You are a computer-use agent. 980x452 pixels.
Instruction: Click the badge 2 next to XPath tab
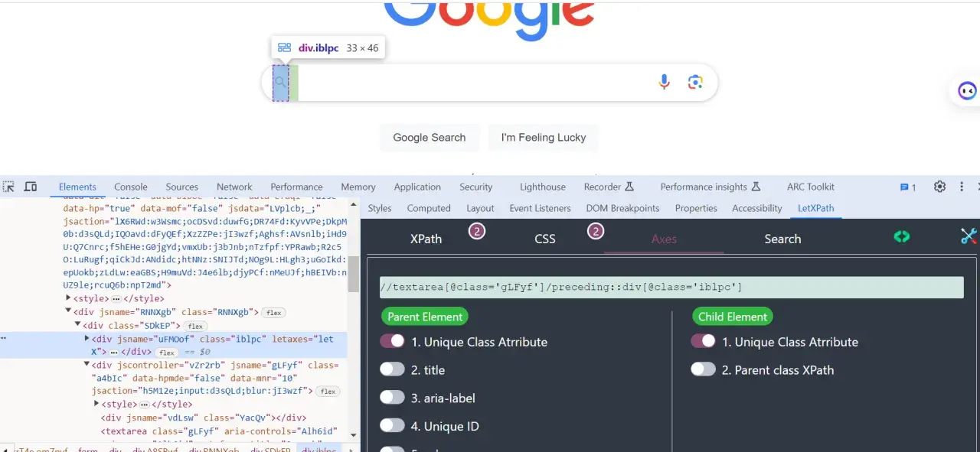coord(477,231)
